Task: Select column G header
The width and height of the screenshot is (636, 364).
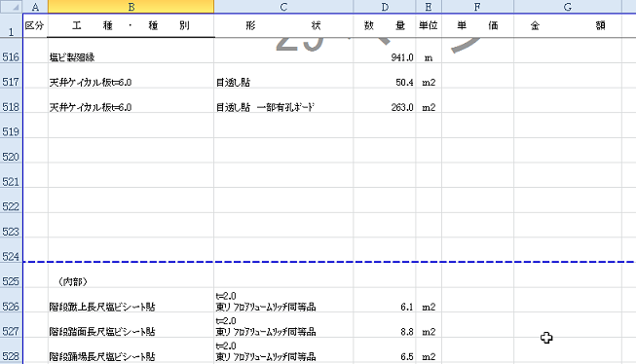Action: click(x=568, y=7)
